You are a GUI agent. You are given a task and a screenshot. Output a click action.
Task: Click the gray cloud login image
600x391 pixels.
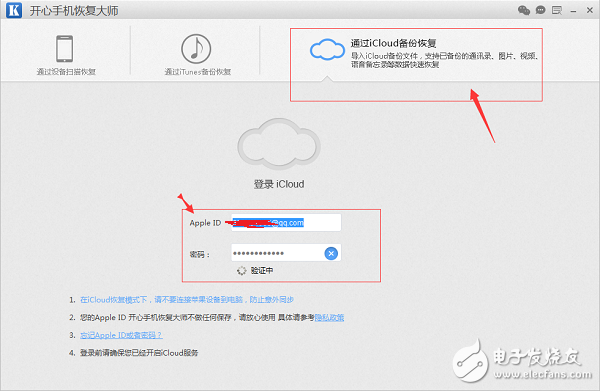[x=279, y=144]
